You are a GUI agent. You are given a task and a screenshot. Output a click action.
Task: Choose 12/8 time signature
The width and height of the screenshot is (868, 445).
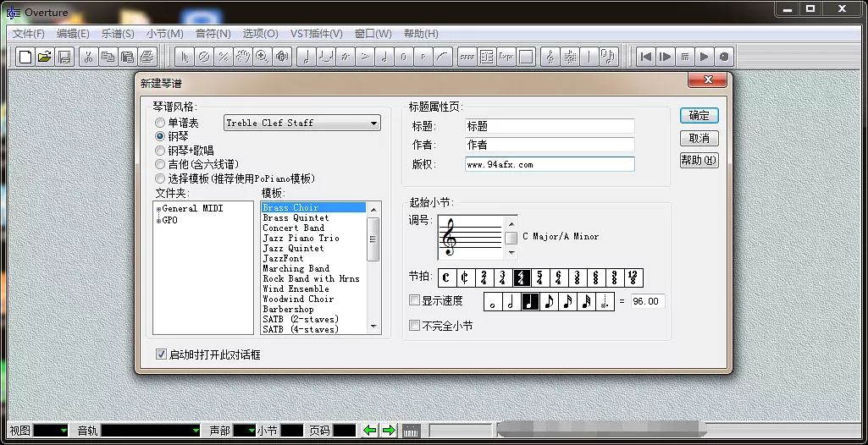tap(633, 277)
